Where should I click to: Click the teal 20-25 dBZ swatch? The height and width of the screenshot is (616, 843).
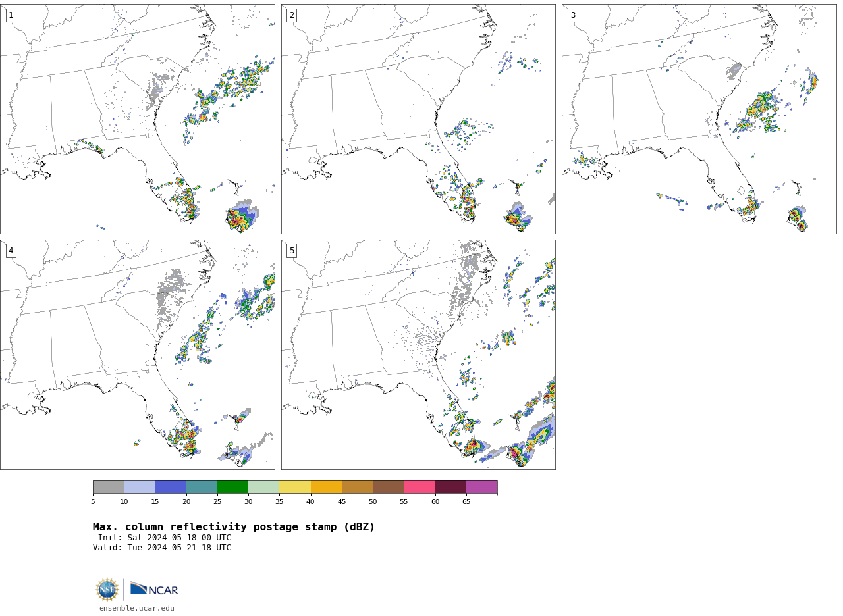coord(202,487)
